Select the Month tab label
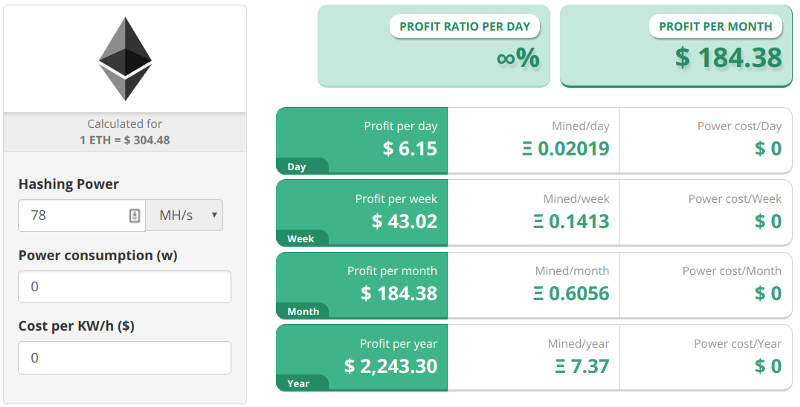The width and height of the screenshot is (800, 407). coord(302,311)
